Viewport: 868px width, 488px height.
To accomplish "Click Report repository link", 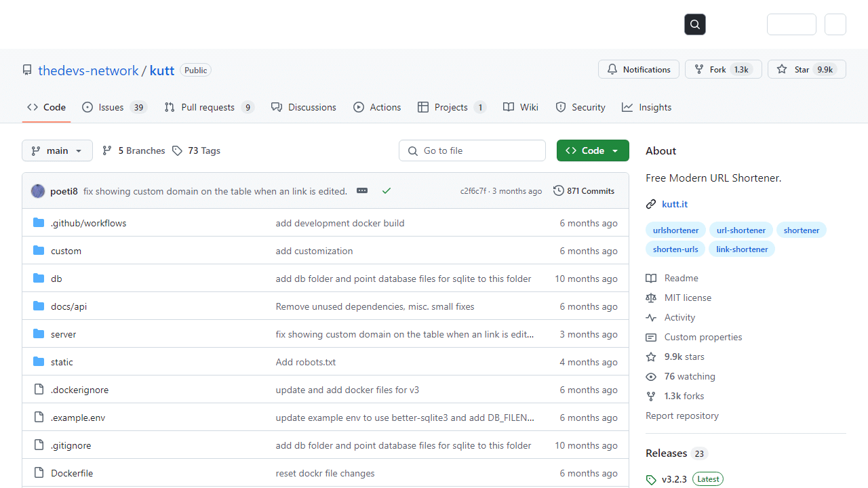I will (682, 415).
